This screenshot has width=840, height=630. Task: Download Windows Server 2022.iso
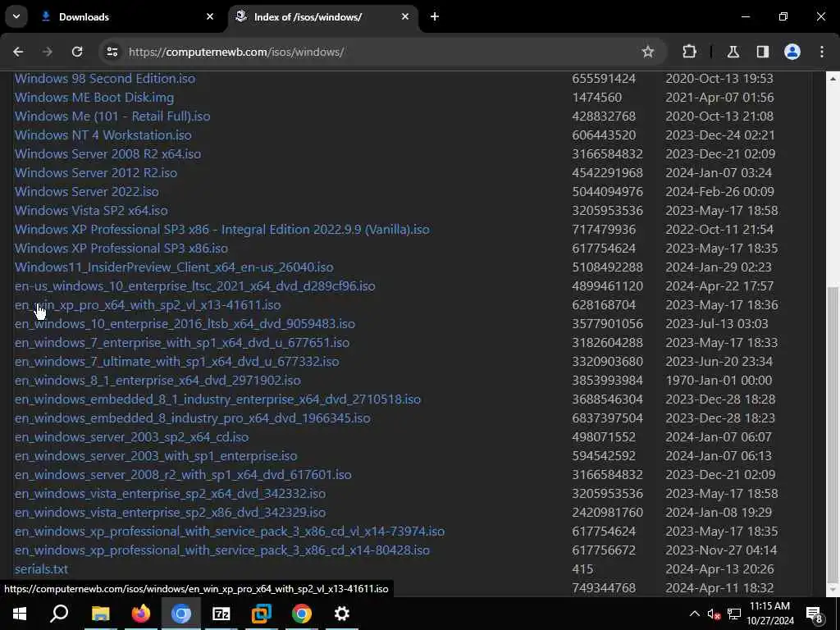(x=87, y=191)
